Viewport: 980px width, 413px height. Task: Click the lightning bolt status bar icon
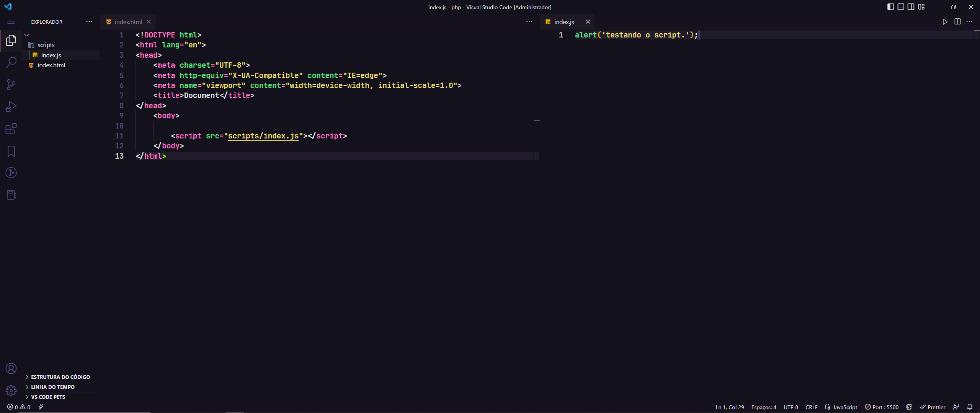41,407
